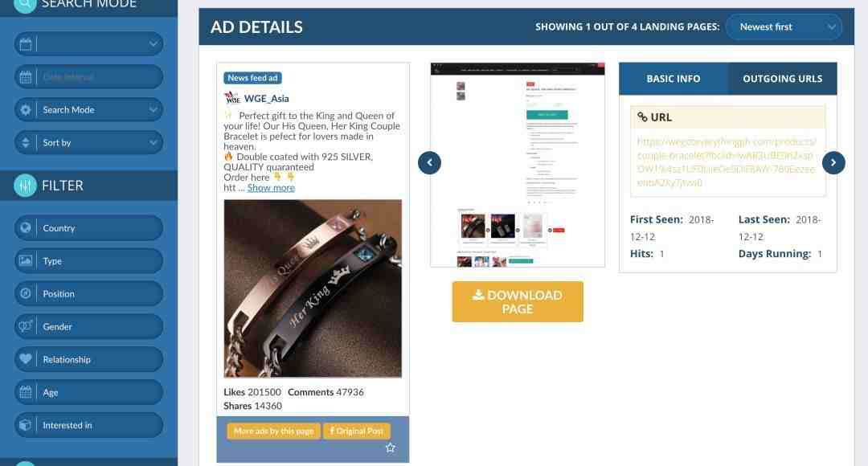Viewport: 868px width, 466px height.
Task: Click the Search Mode gear icon
Action: tap(26, 109)
